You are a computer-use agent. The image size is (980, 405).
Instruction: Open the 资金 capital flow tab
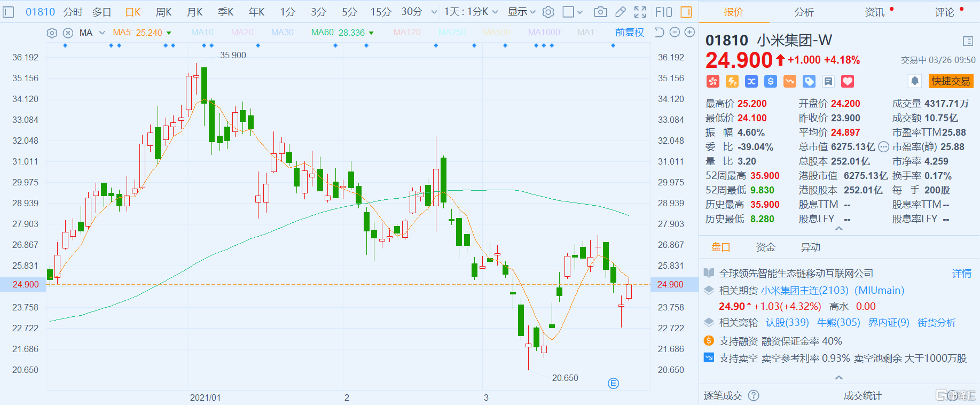click(x=765, y=247)
